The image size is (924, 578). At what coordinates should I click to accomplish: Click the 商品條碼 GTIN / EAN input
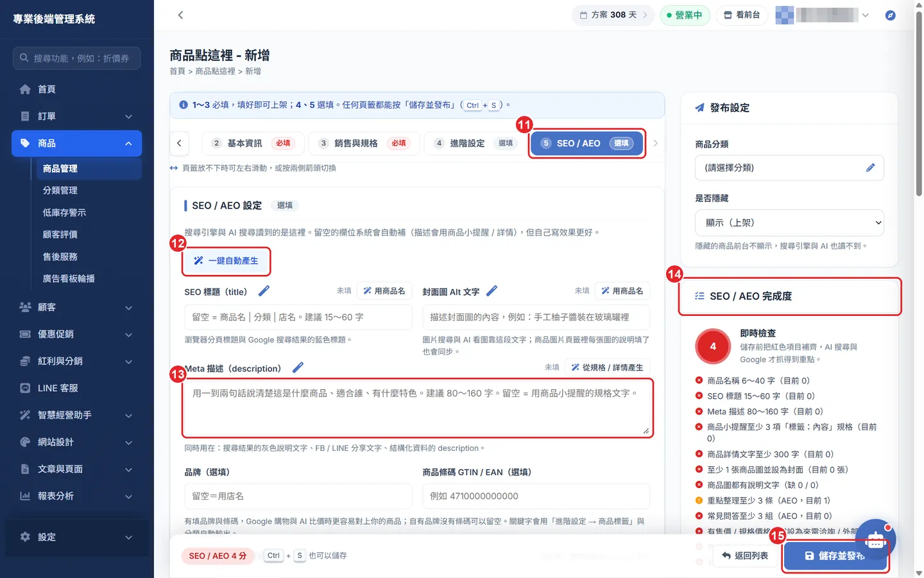[536, 496]
